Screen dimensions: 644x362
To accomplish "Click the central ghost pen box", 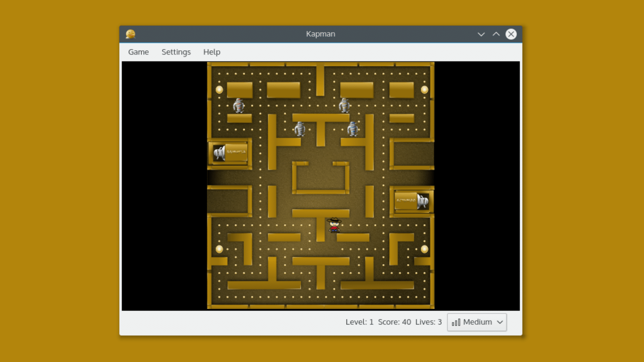I will (321, 178).
